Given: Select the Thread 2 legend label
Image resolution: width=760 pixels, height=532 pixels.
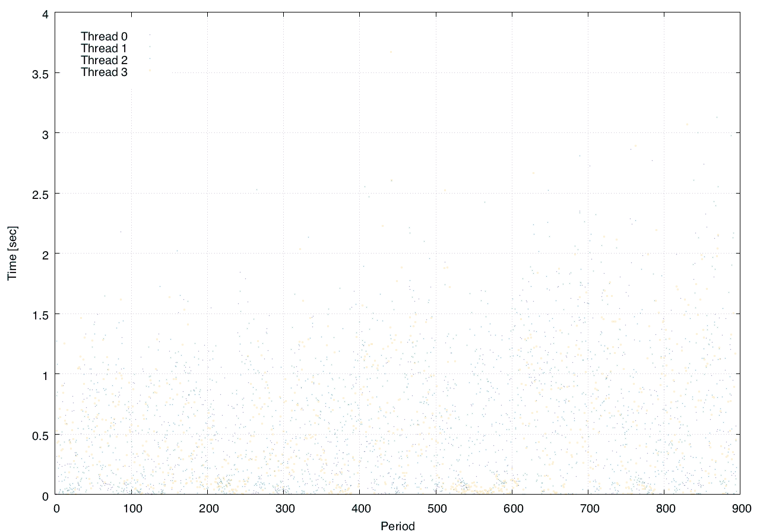Looking at the screenshot, I should 104,61.
